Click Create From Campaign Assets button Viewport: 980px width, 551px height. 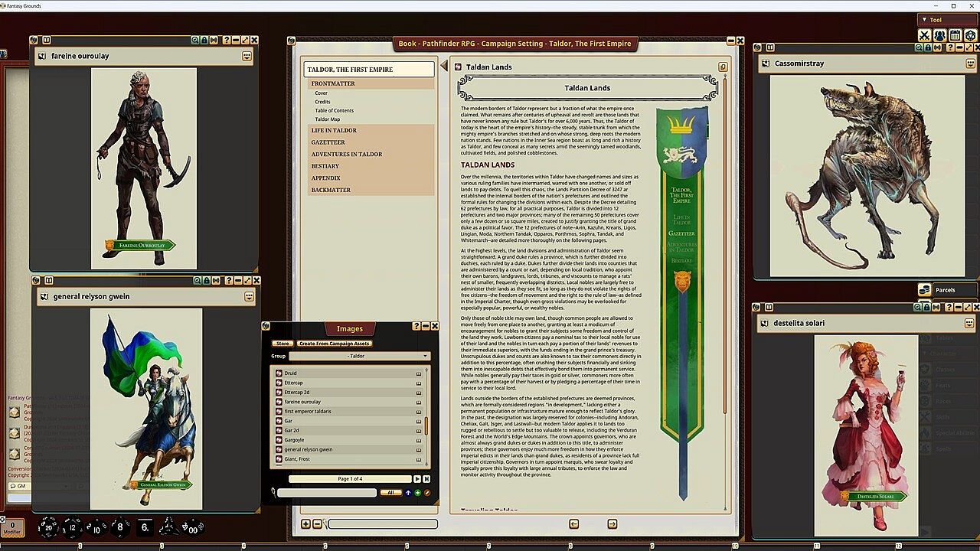(334, 344)
